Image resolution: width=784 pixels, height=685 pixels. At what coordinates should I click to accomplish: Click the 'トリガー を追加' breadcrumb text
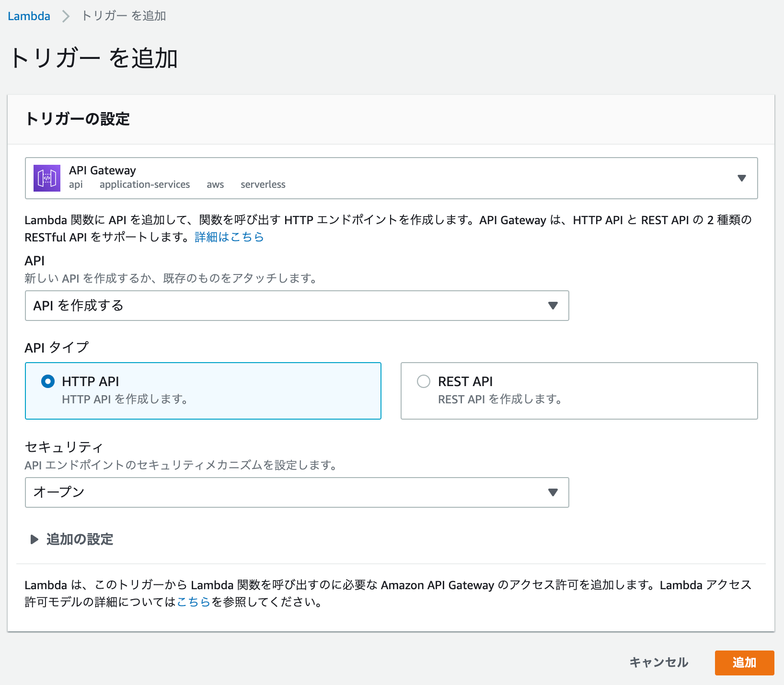point(124,16)
